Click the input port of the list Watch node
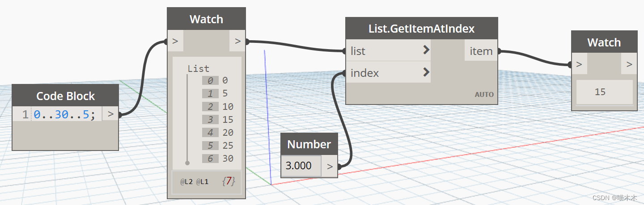 (175, 42)
